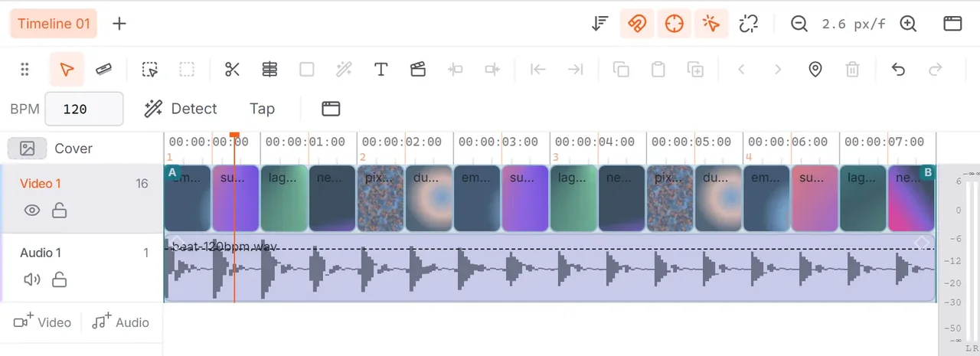The width and height of the screenshot is (980, 356).
Task: Split the clip with the scissors icon
Action: click(233, 70)
